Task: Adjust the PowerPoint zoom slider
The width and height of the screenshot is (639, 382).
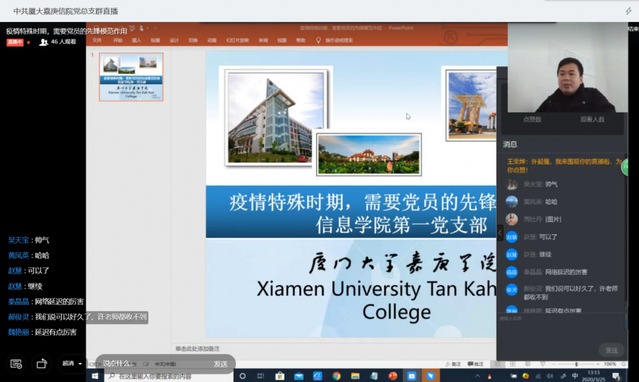Action: [576, 364]
